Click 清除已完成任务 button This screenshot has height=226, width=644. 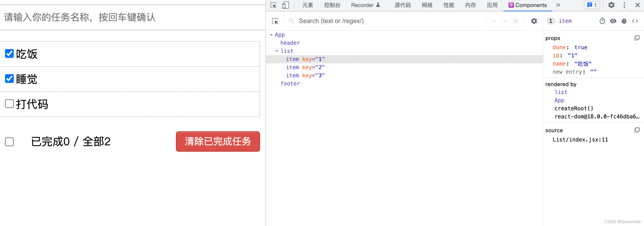(x=218, y=141)
